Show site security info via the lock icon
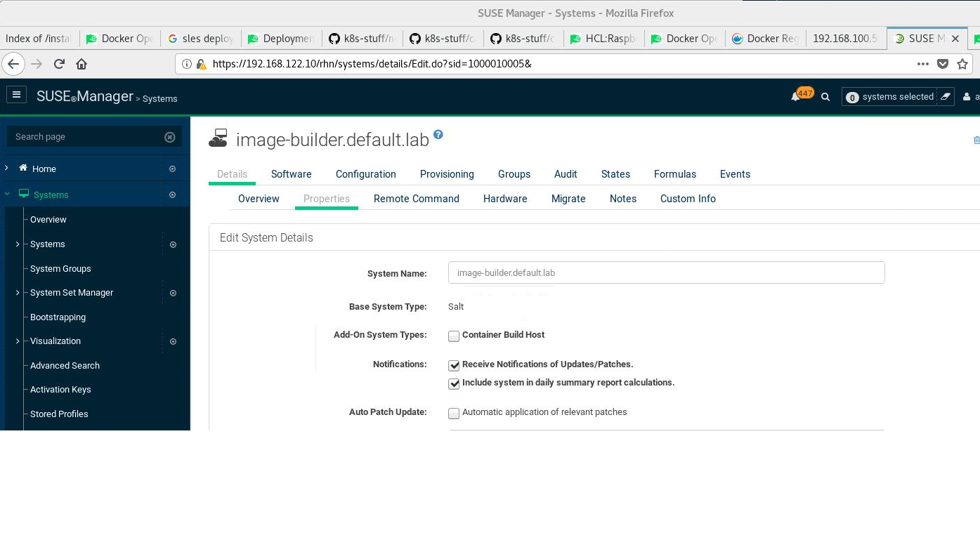Viewport: 980px width, 540px height. pyautogui.click(x=201, y=64)
